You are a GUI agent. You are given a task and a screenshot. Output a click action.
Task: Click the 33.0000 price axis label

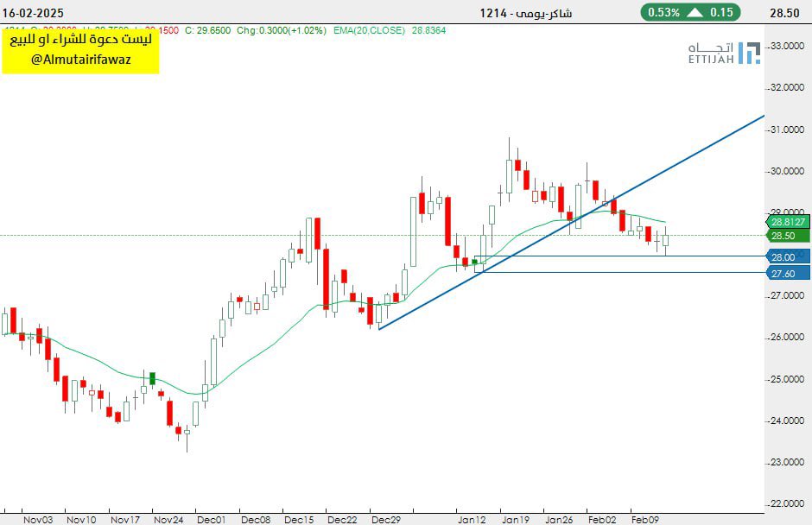(x=788, y=46)
